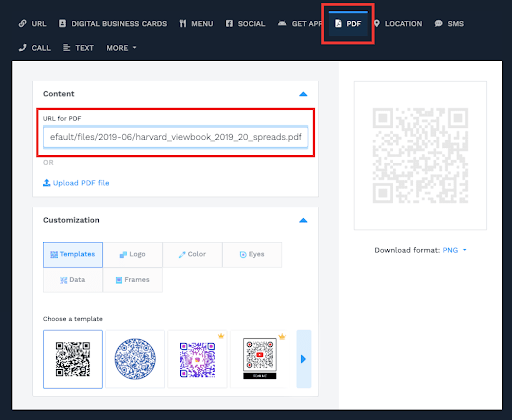Open the Frames customization tab

133,280
